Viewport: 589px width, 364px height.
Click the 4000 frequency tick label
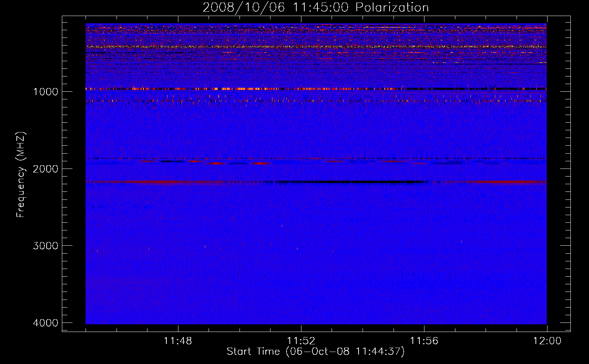pyautogui.click(x=46, y=323)
